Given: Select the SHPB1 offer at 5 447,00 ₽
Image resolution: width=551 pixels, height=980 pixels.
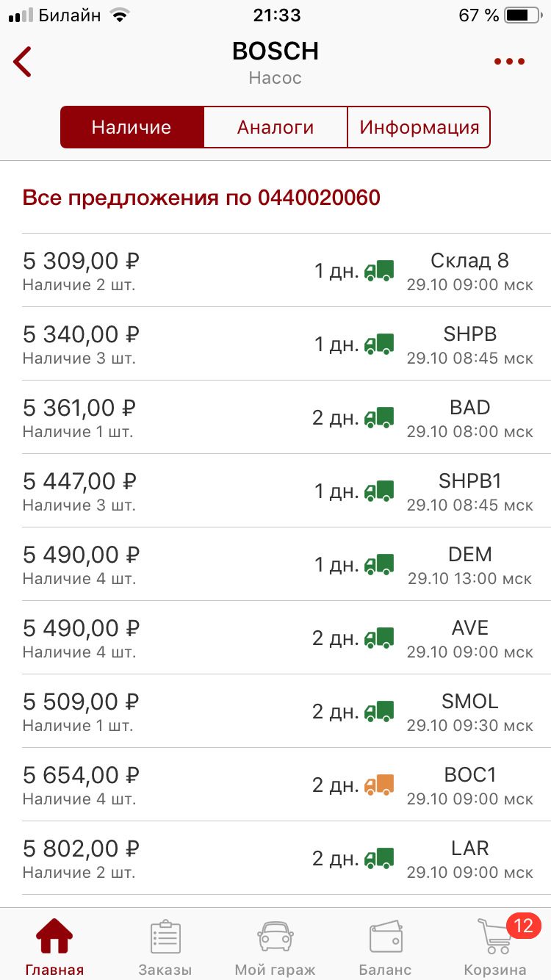Looking at the screenshot, I should click(x=287, y=491).
